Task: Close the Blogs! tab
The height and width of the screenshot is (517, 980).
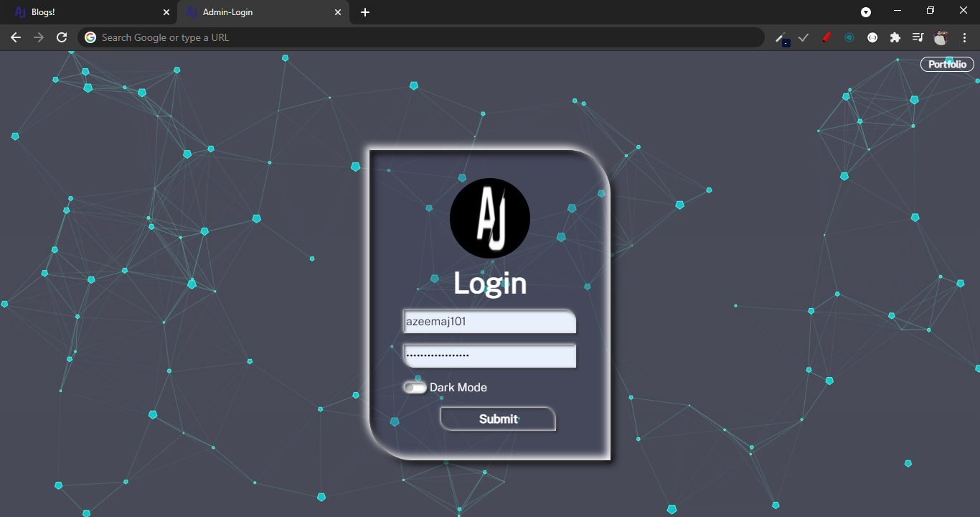Action: [166, 12]
